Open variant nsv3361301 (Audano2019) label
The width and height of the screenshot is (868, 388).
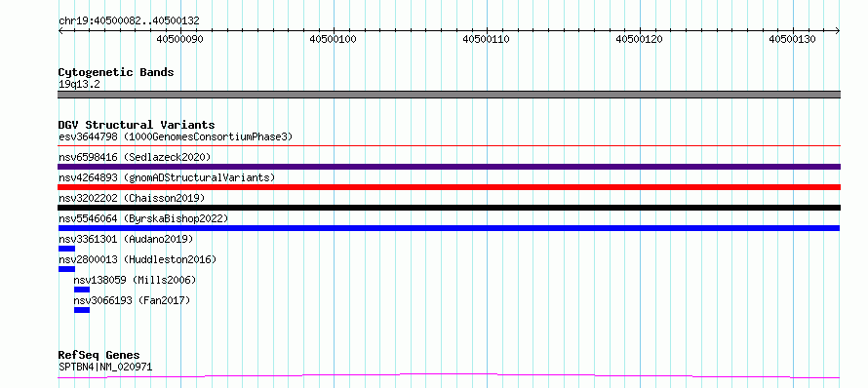click(126, 239)
